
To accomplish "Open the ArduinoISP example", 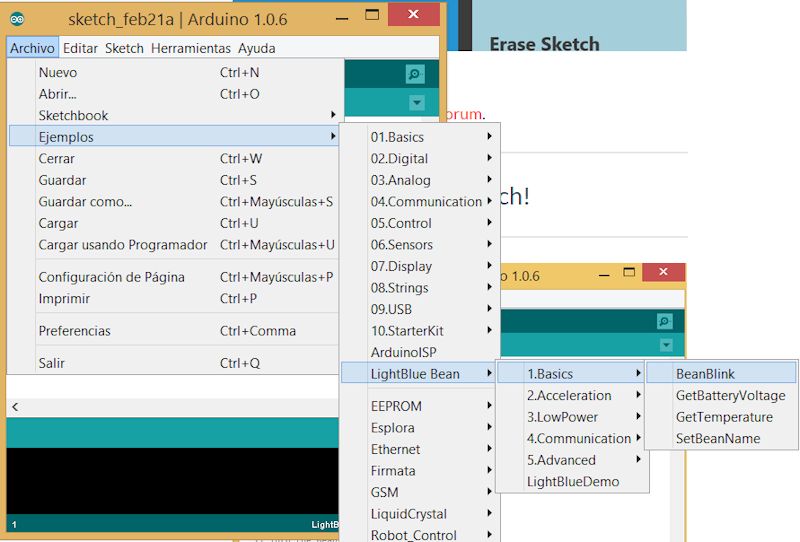I will tap(420, 352).
